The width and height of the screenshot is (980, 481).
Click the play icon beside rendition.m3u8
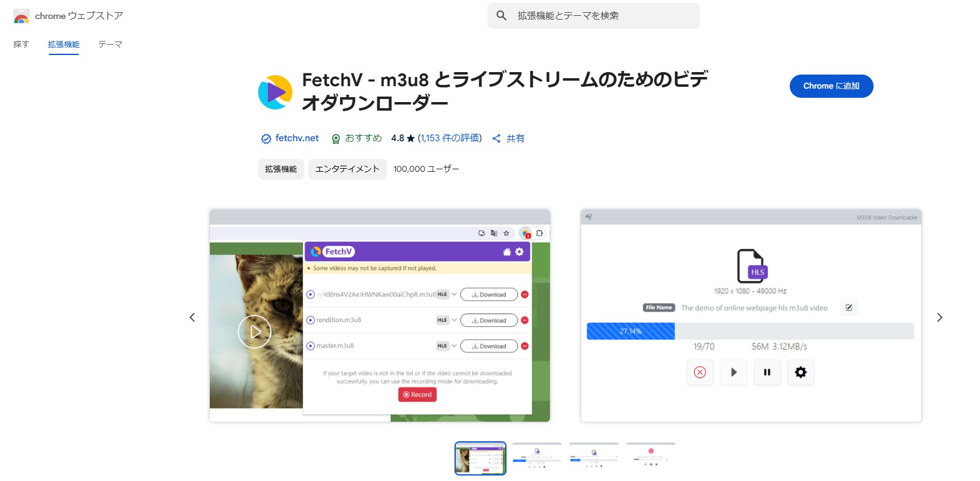pyautogui.click(x=311, y=320)
